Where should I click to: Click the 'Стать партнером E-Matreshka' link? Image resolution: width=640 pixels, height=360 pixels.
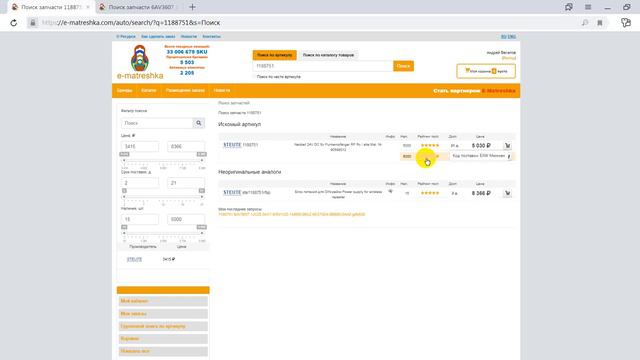pyautogui.click(x=474, y=91)
